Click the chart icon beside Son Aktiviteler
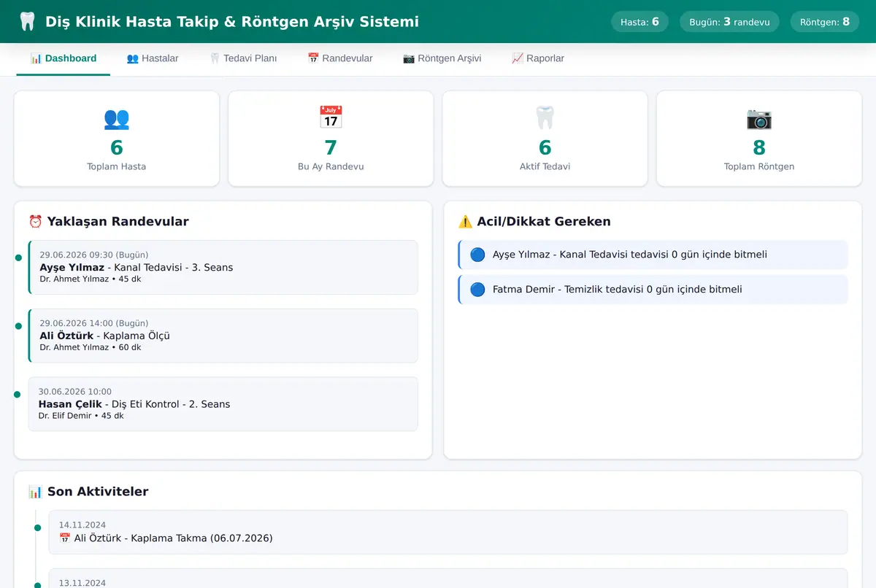This screenshot has width=876, height=588. coord(36,492)
